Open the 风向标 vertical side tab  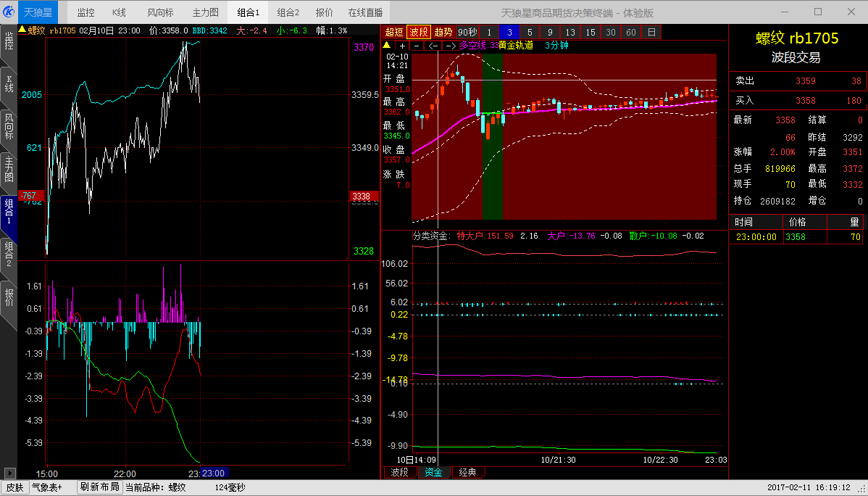click(9, 126)
